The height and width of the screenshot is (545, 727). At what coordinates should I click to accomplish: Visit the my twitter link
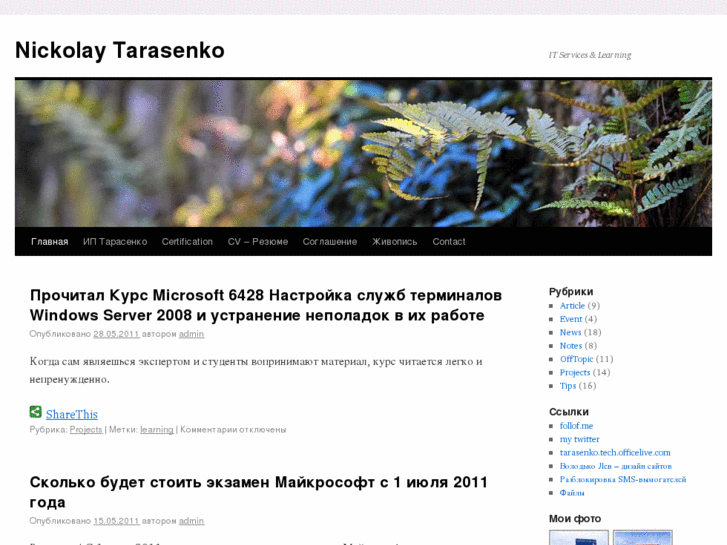point(580,439)
